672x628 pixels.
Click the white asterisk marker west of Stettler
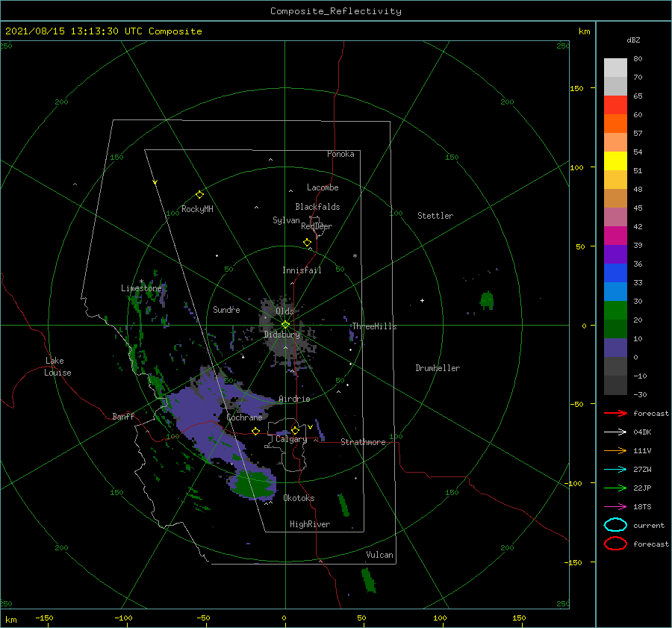click(355, 256)
